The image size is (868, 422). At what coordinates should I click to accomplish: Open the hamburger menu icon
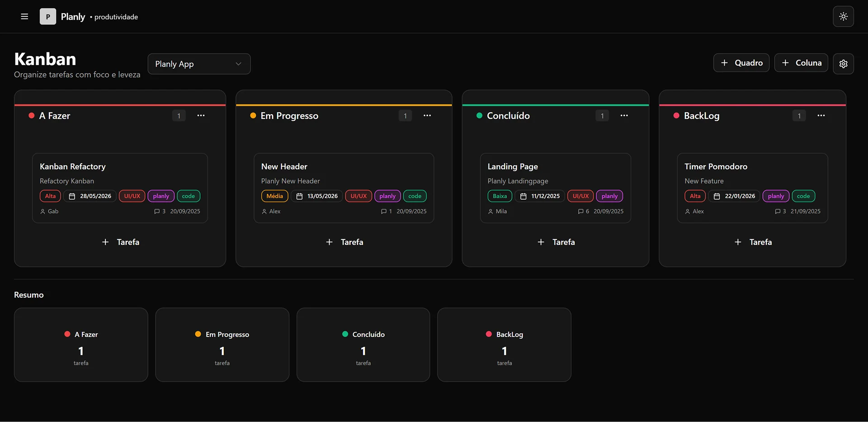[24, 16]
